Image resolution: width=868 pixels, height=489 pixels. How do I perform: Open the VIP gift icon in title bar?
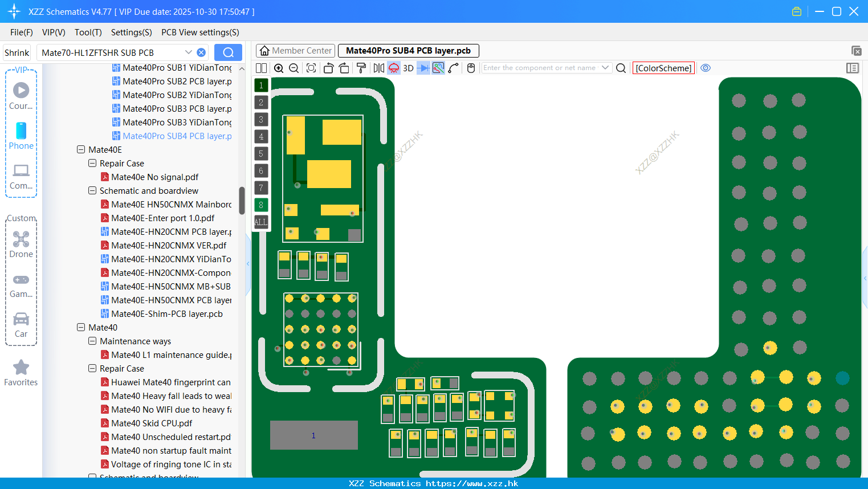pyautogui.click(x=797, y=11)
